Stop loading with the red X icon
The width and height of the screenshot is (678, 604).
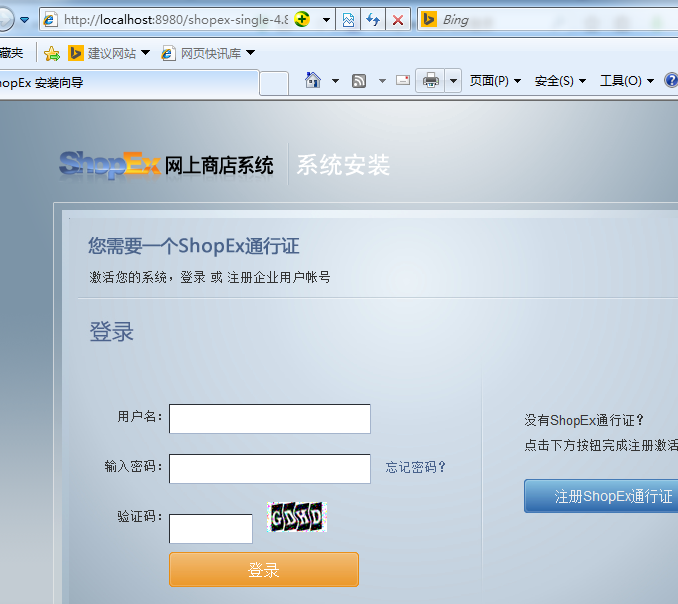(398, 20)
